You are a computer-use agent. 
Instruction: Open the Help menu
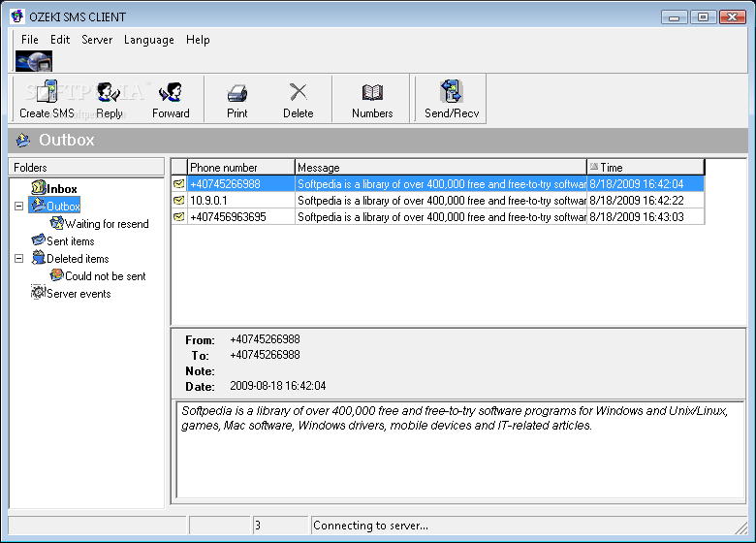tap(198, 40)
